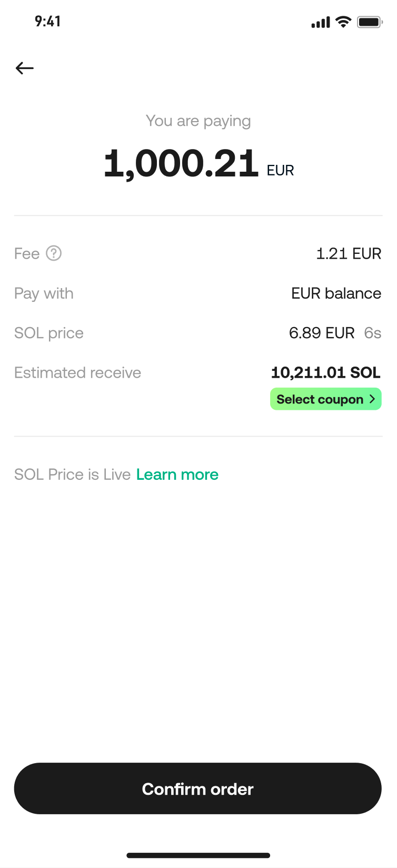
Task: Tap the home indicator bar
Action: tap(198, 855)
